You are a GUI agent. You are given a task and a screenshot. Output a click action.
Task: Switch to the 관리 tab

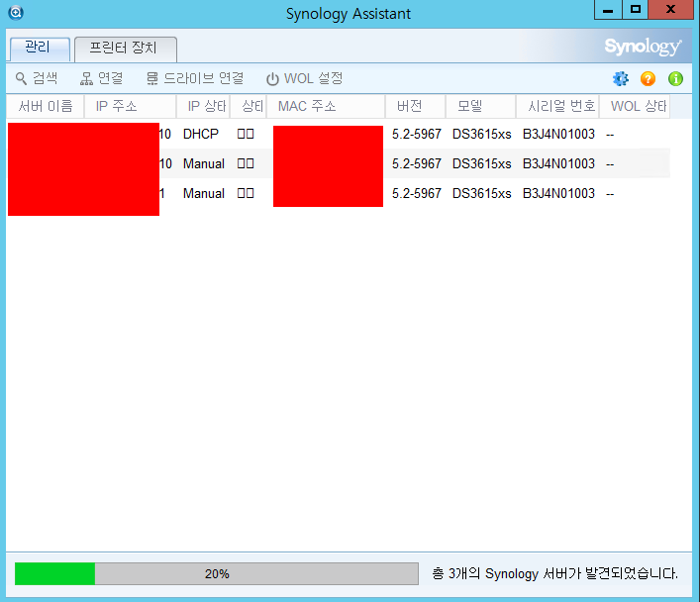[x=39, y=49]
